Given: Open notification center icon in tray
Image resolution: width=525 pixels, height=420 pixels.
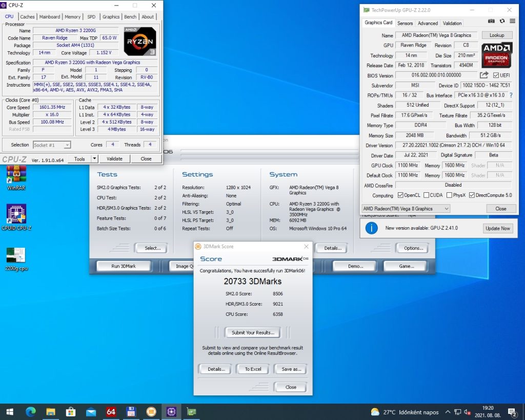Looking at the screenshot, I should 512,412.
